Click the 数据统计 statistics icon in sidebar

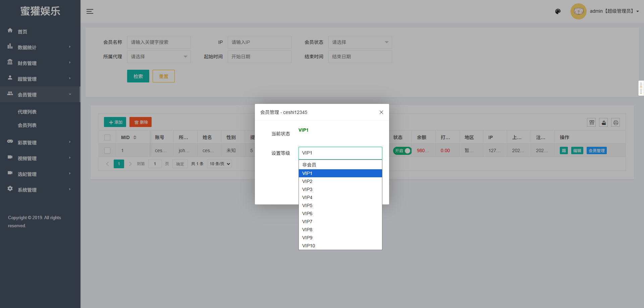10,46
